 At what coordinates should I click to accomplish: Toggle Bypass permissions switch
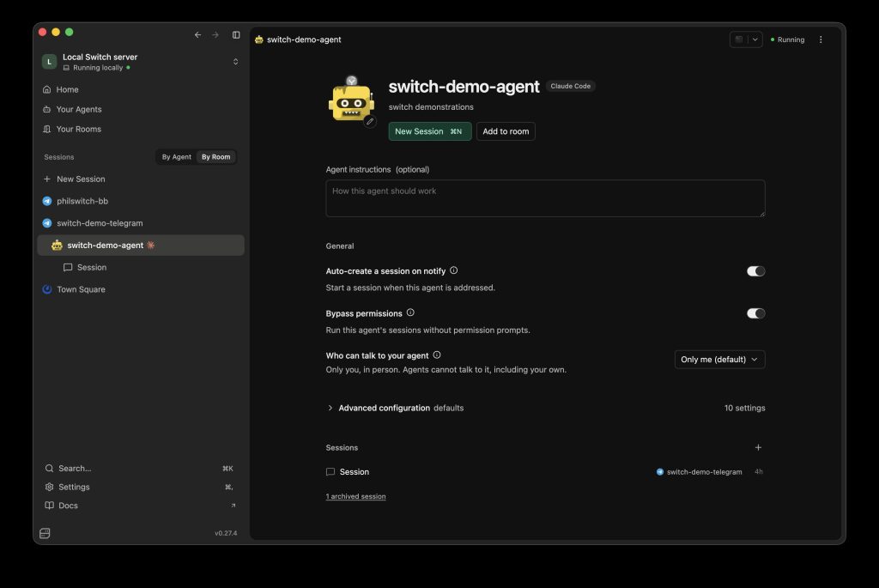(755, 313)
